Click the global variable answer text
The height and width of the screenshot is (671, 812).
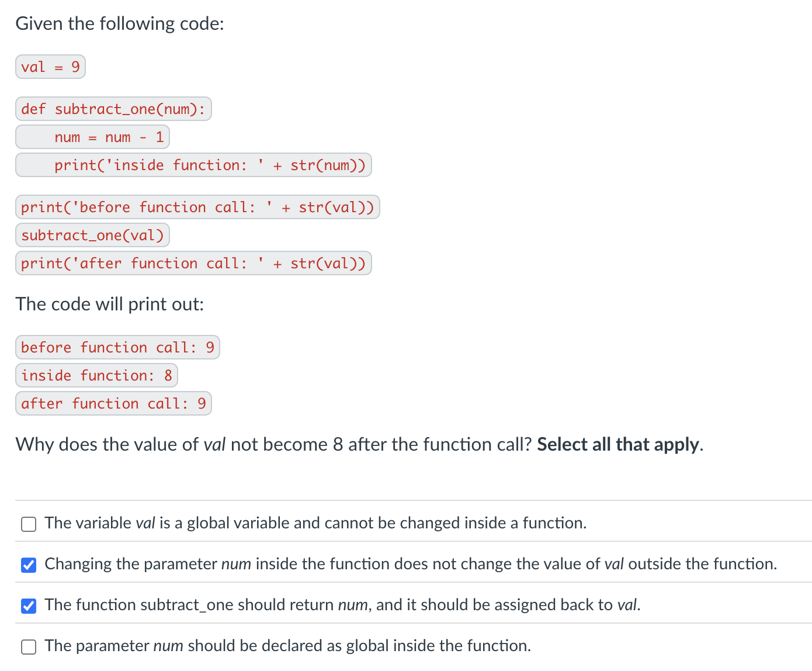315,523
